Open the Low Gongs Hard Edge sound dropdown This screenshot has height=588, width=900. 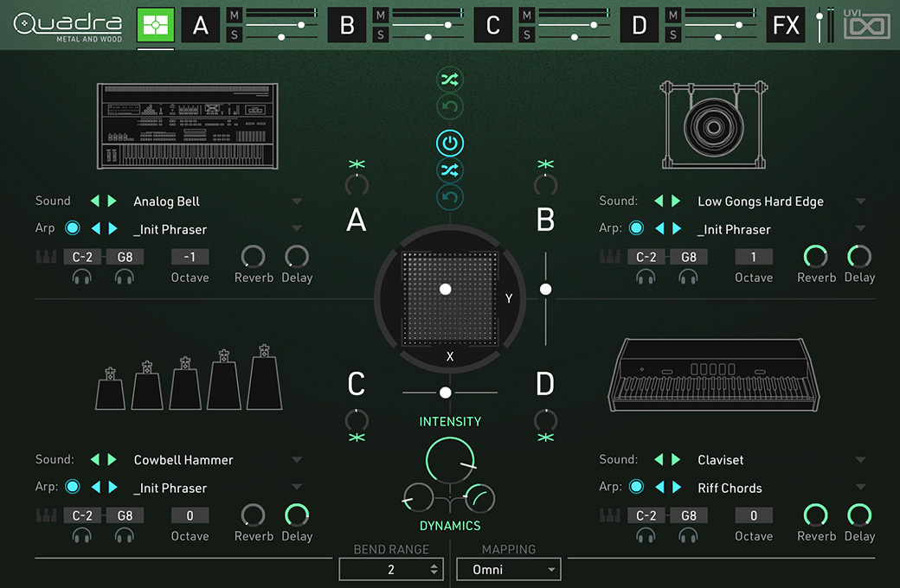(x=860, y=201)
